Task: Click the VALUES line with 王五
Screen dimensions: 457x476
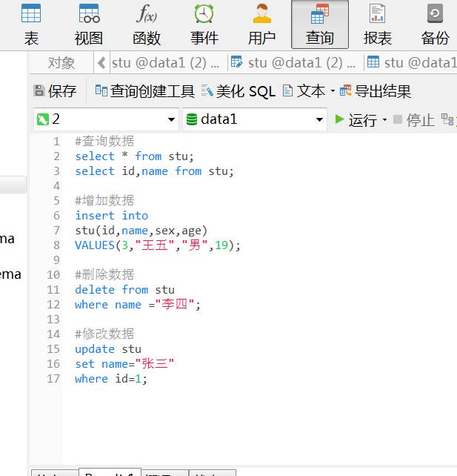Action: click(x=158, y=245)
